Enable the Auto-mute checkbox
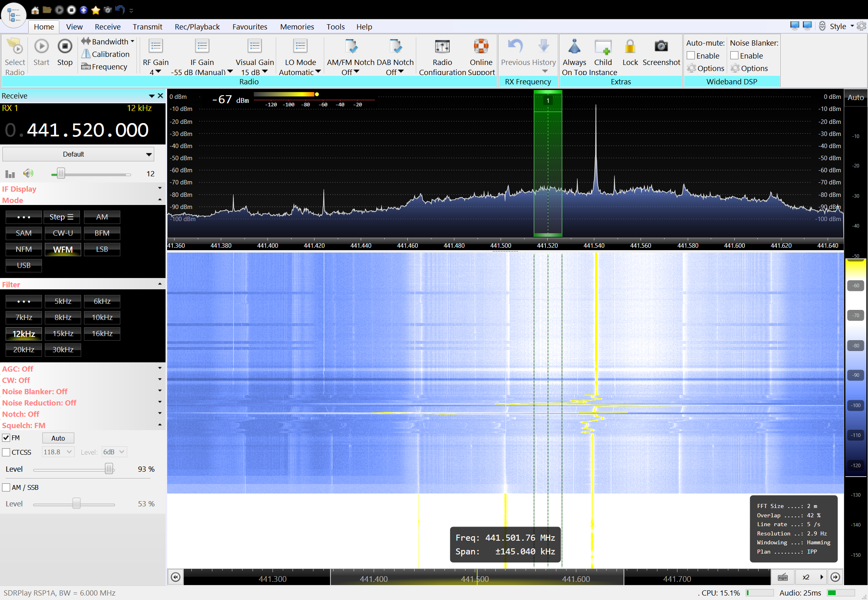The image size is (868, 600). [691, 56]
